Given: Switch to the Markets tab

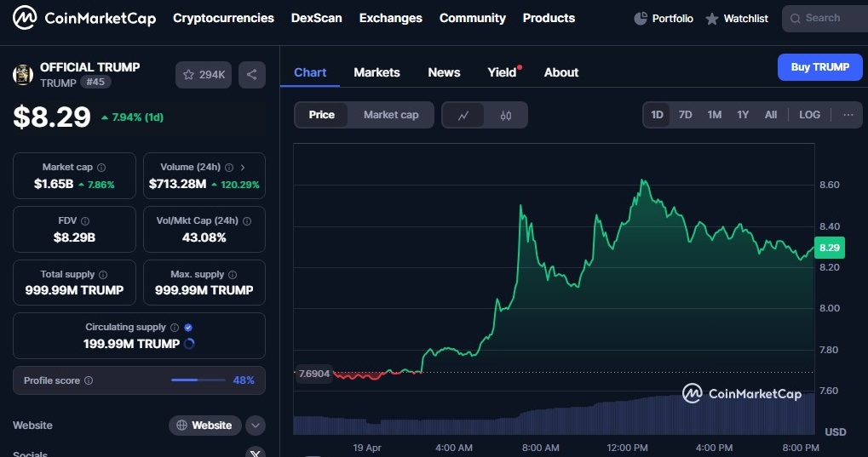Looking at the screenshot, I should (377, 72).
